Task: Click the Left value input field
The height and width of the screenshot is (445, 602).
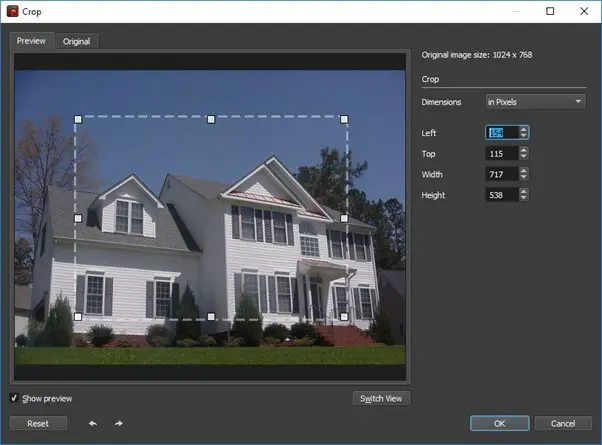Action: click(502, 133)
